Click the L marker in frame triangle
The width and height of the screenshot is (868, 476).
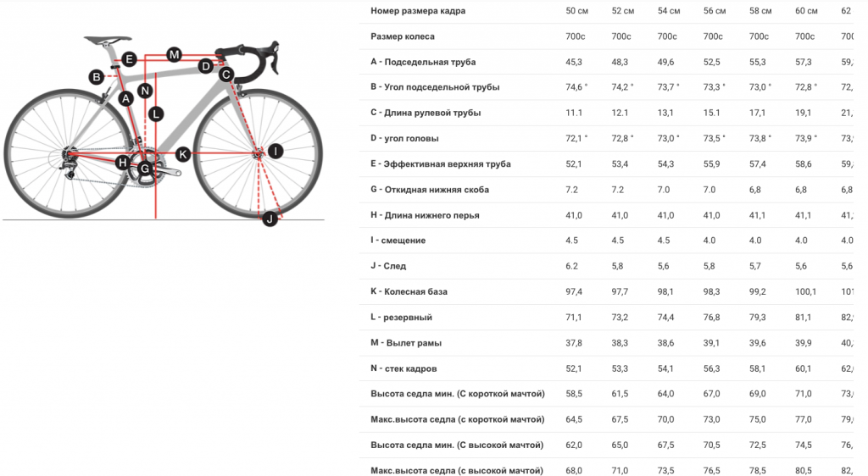point(155,113)
